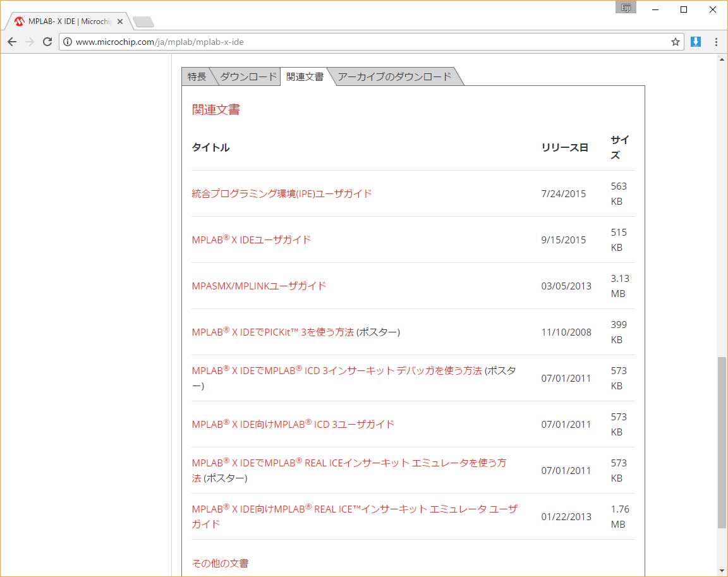
Task: Click the 関連文書 red heading
Action: coord(216,109)
